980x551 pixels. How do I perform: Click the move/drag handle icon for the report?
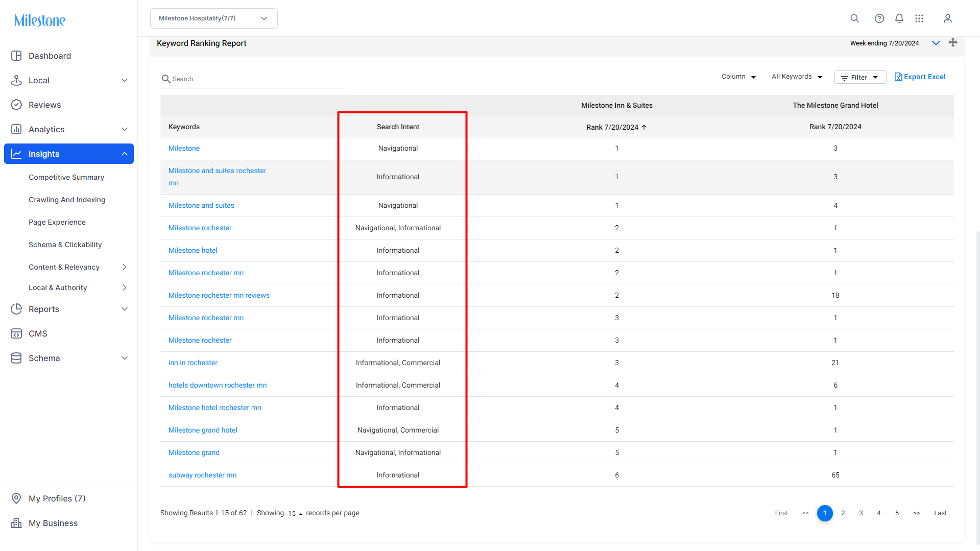(953, 42)
